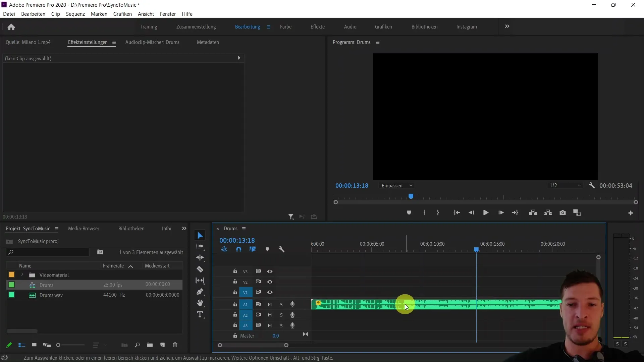Select the Hand tool
The width and height of the screenshot is (644, 362).
(200, 303)
